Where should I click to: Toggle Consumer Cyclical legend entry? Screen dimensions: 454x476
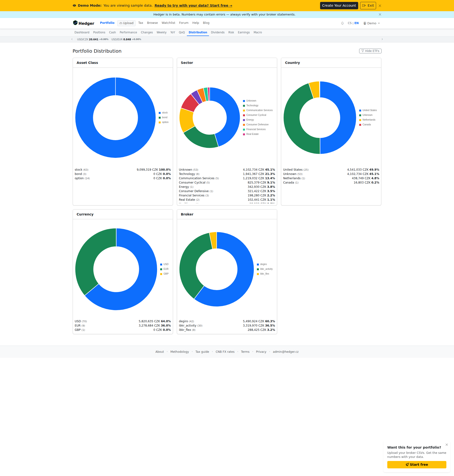pos(255,115)
